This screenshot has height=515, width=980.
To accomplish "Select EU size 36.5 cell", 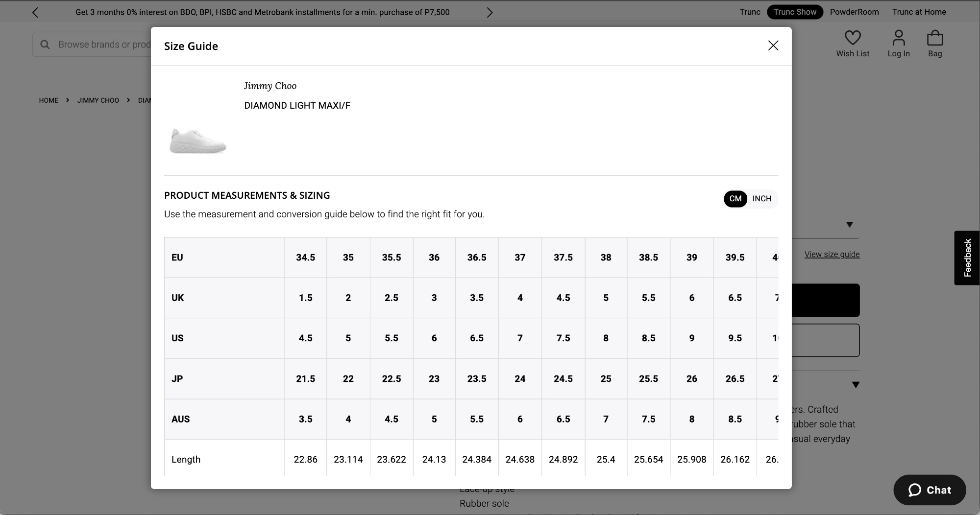I will tap(477, 257).
